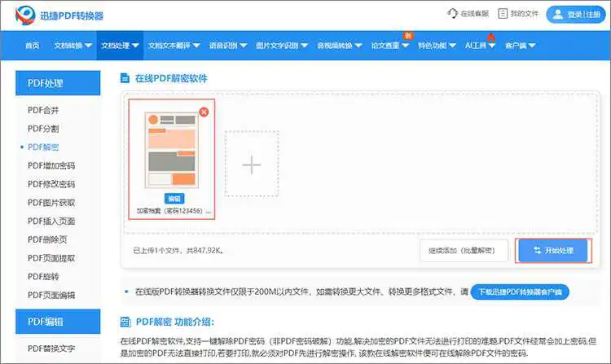
Task: Expand 文档文本翻译 dropdown menu
Action: tap(174, 46)
